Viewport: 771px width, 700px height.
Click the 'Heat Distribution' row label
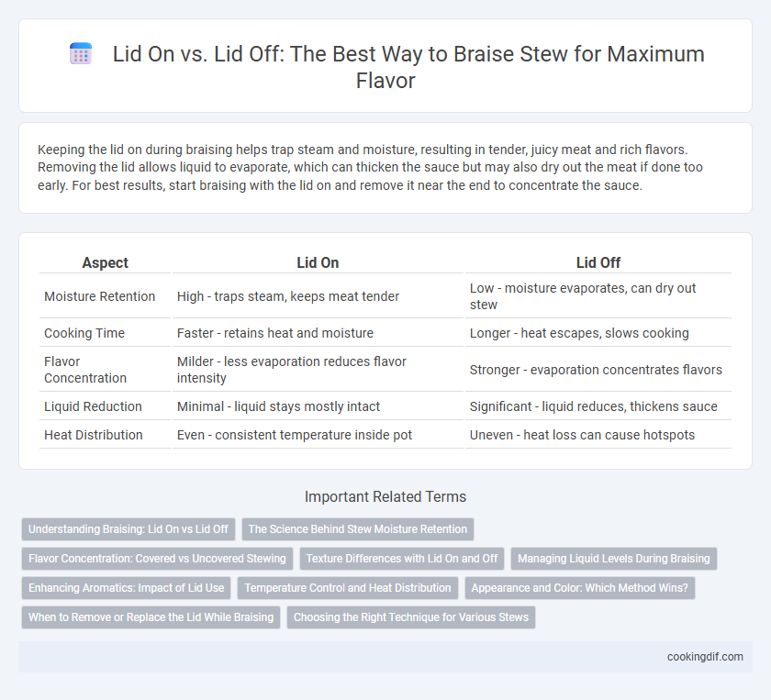click(x=94, y=435)
